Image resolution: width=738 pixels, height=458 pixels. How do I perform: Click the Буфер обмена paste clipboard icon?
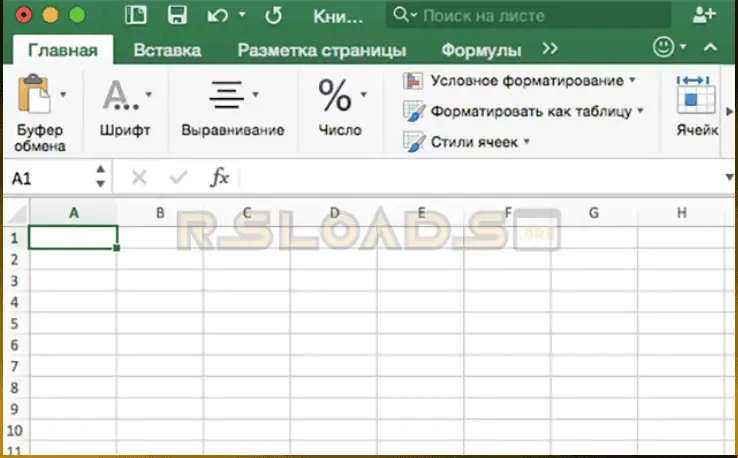[34, 94]
